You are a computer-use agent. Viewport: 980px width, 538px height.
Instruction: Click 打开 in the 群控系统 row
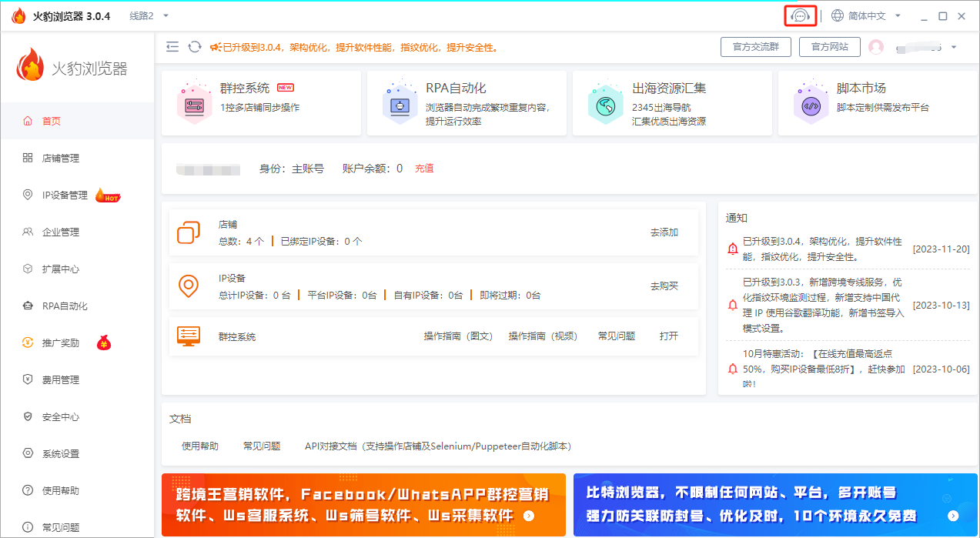click(x=669, y=336)
